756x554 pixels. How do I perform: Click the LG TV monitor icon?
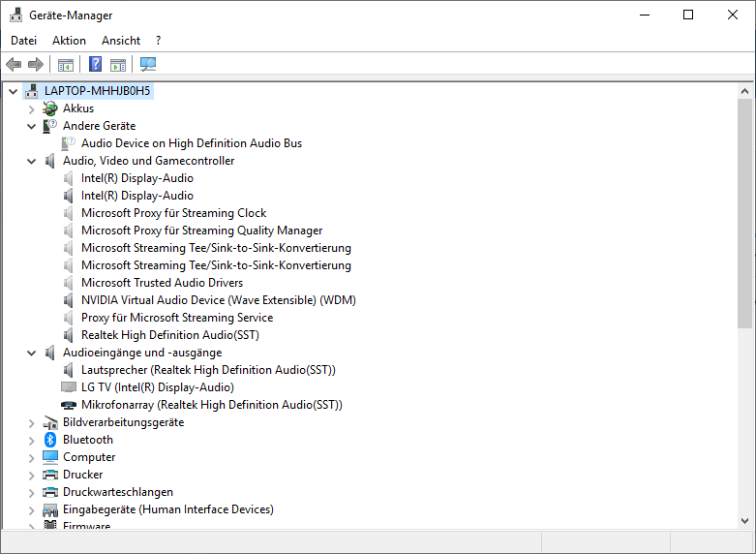click(x=69, y=387)
